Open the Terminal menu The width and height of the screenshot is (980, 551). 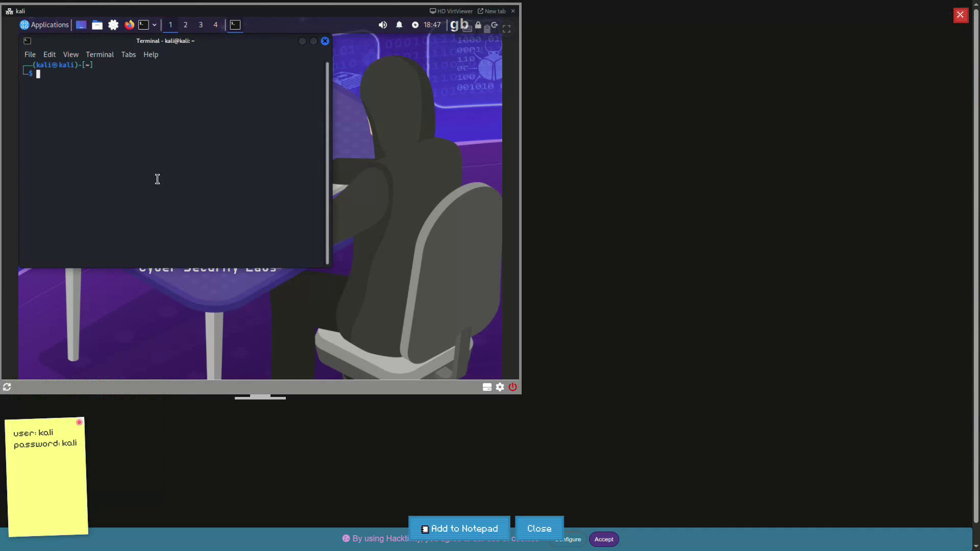pos(100,55)
